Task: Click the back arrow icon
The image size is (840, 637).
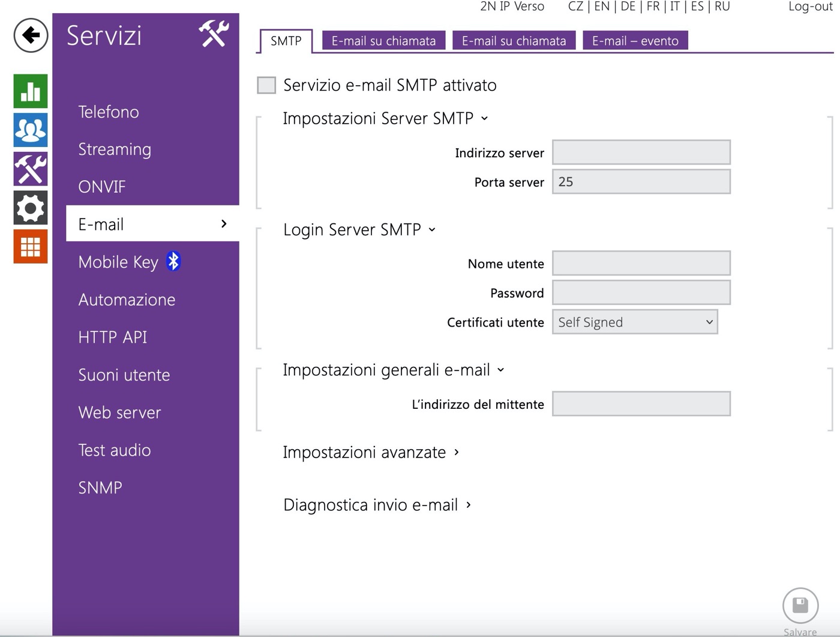Action: point(31,35)
